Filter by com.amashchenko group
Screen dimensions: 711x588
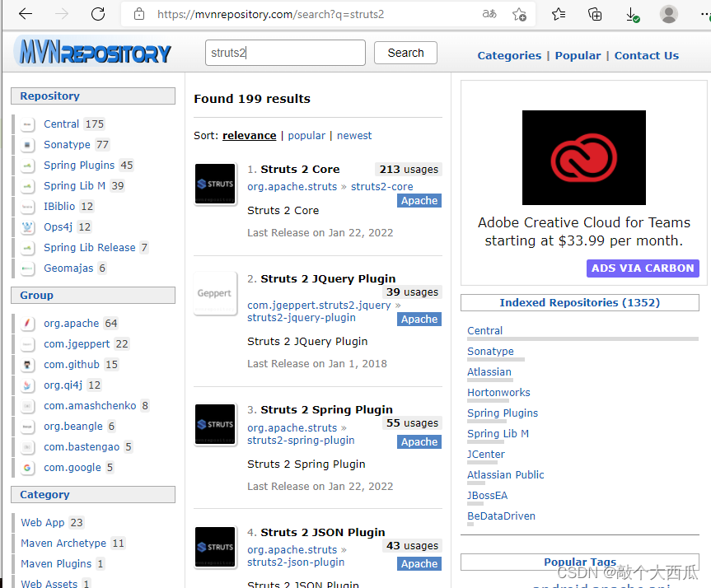pyautogui.click(x=90, y=405)
